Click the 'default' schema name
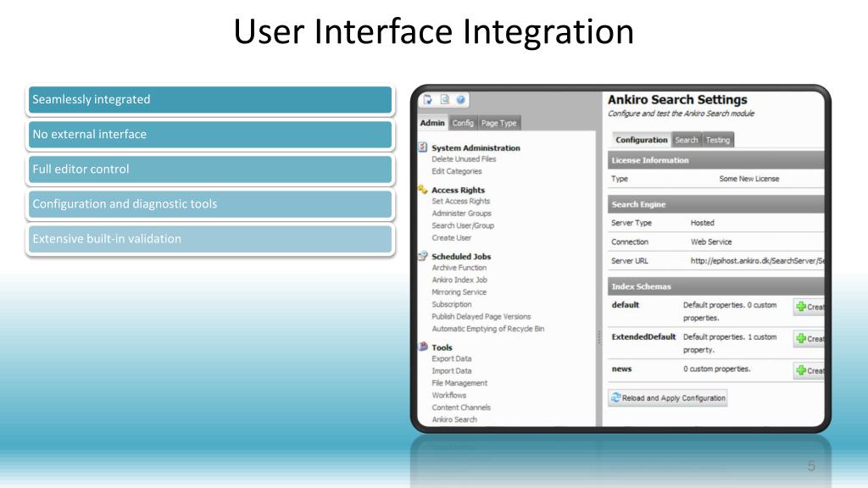The image size is (868, 488). point(626,305)
